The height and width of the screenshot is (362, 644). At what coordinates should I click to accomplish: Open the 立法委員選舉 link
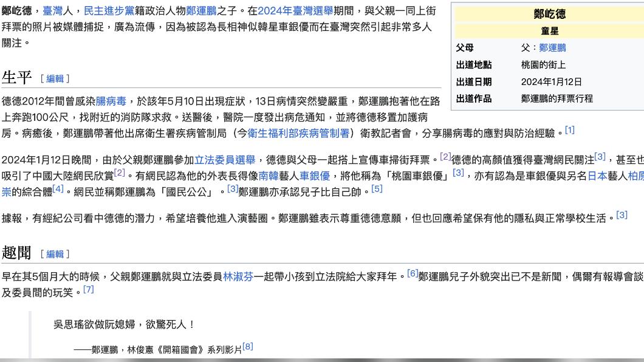[x=225, y=160]
